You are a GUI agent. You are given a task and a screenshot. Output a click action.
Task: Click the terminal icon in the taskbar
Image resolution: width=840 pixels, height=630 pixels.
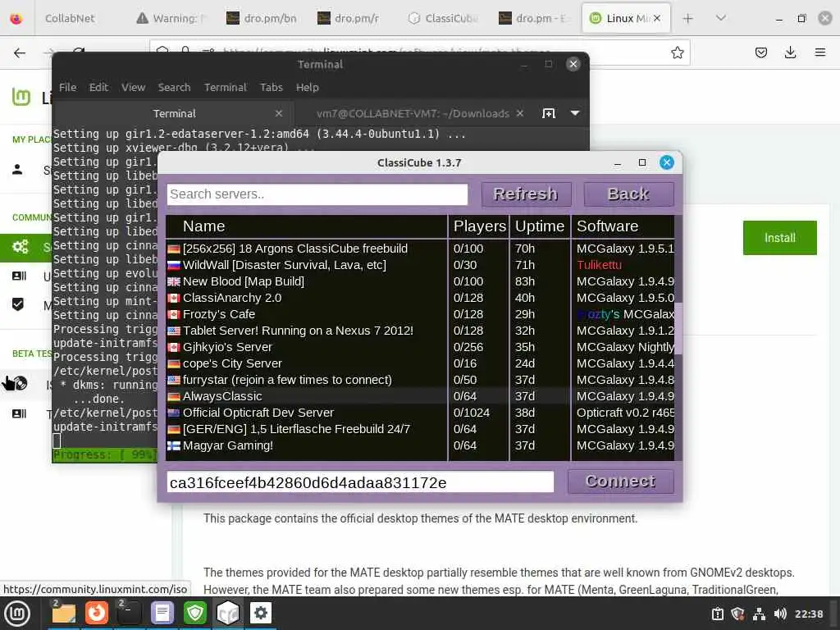pyautogui.click(x=129, y=614)
